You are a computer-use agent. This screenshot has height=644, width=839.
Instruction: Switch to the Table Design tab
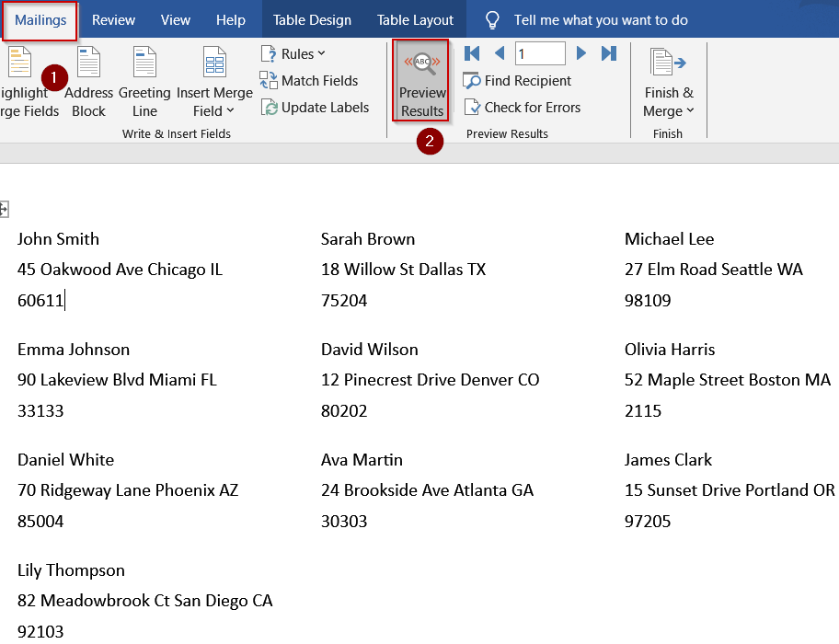(312, 20)
